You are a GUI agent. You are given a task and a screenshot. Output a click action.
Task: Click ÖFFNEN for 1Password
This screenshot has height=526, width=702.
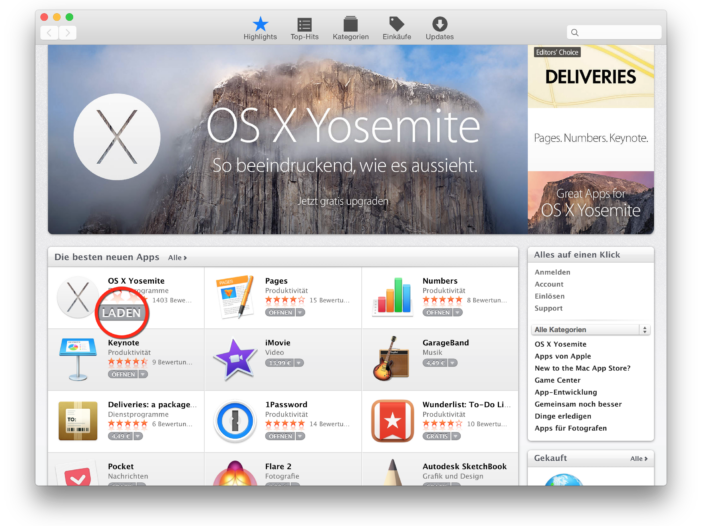(x=280, y=436)
